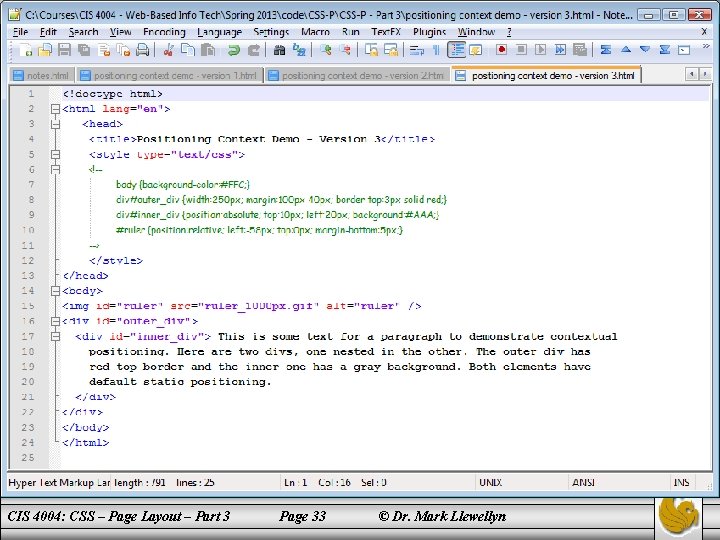Viewport: 720px width, 540px height.
Task: Open Find with the binoculars icon
Action: (x=281, y=50)
